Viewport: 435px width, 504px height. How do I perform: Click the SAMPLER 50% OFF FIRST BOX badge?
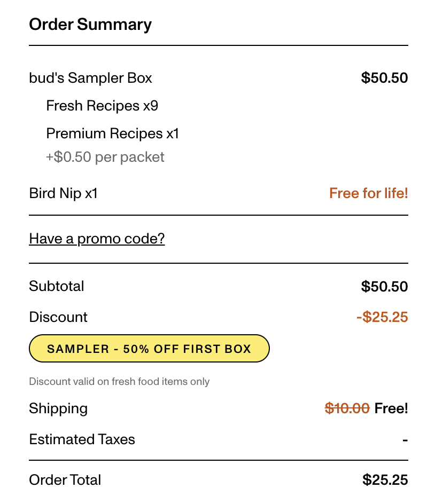click(x=149, y=349)
